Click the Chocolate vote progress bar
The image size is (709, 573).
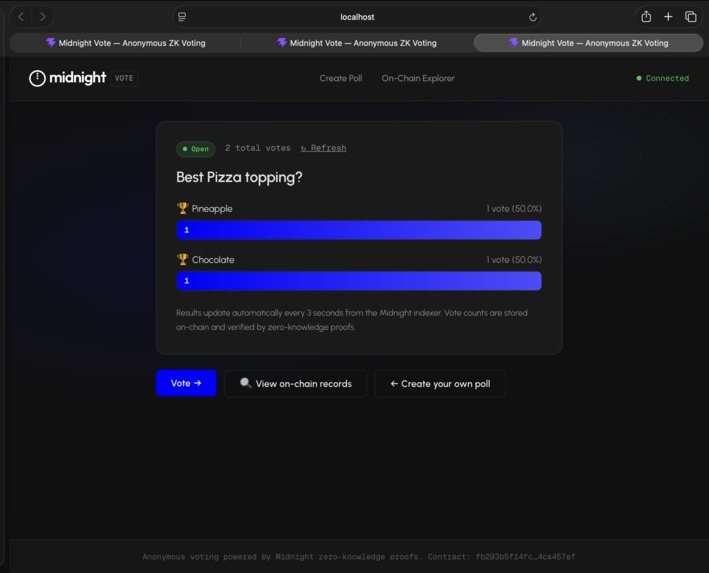point(359,281)
